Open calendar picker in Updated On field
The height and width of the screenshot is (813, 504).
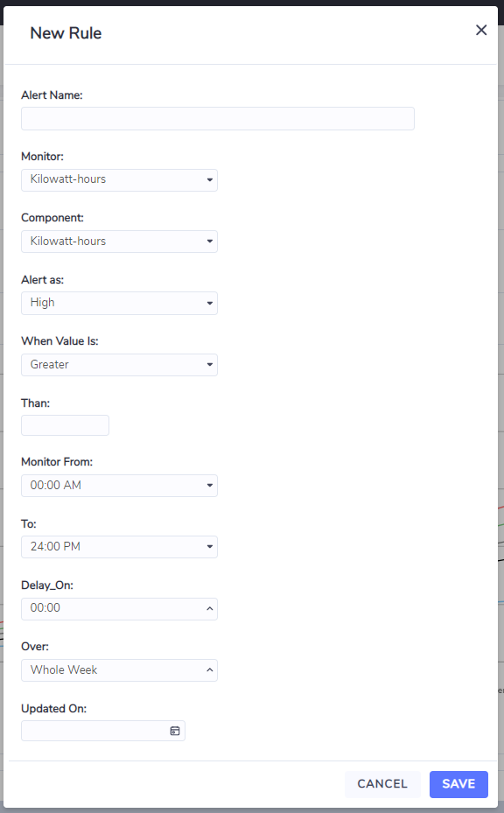click(x=175, y=731)
